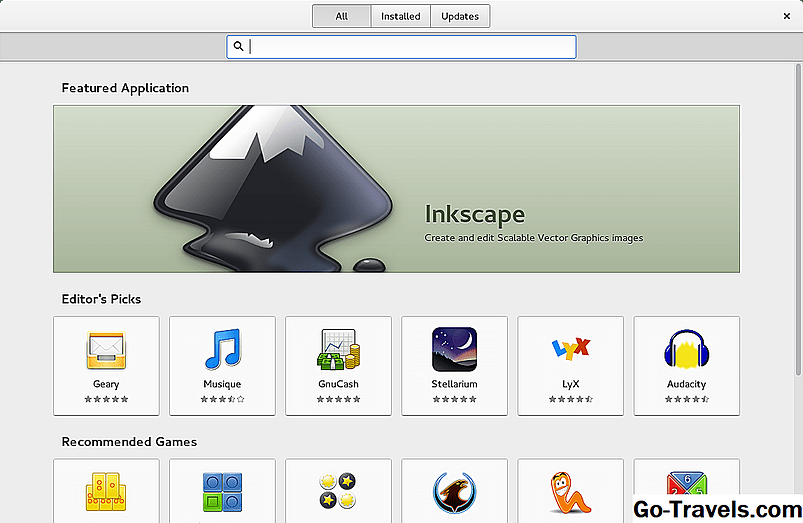Open the yellow and black star discs game
803x523 pixels.
(338, 493)
